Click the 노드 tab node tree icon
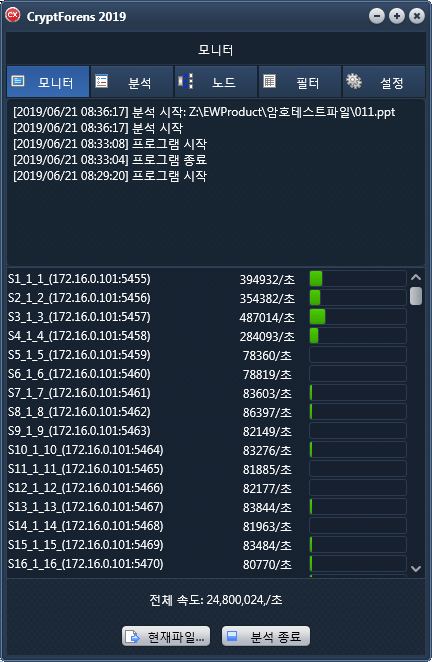 (x=185, y=81)
